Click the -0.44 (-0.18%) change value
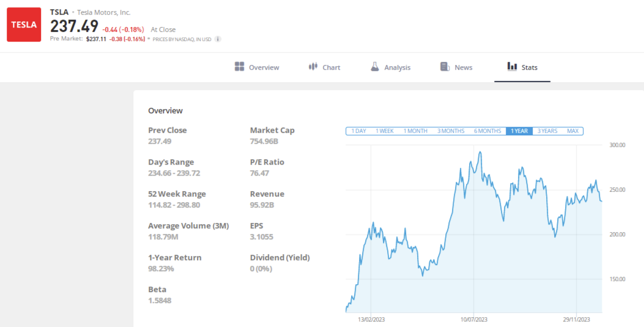This screenshot has width=644, height=327. coord(123,29)
